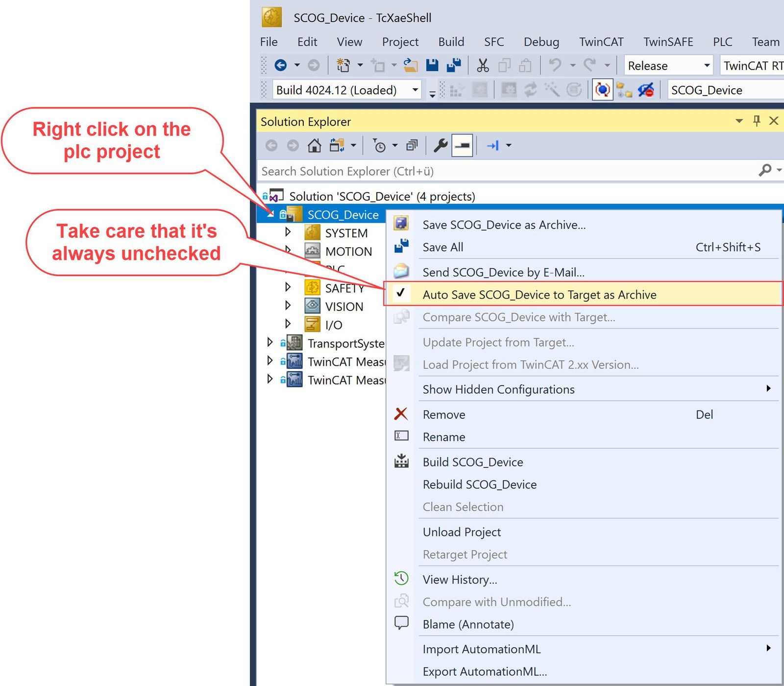Image resolution: width=784 pixels, height=686 pixels.
Task: Click the New Project toolbar icon
Action: pos(343,65)
